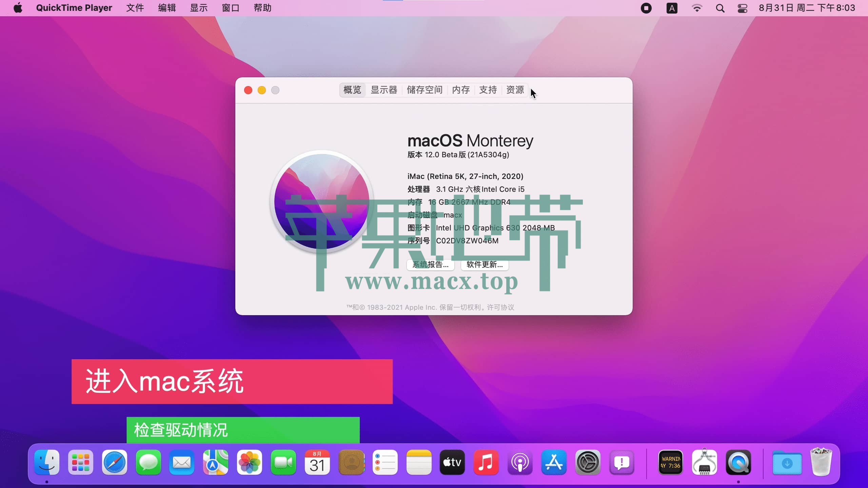Click the Podcasts app icon
The height and width of the screenshot is (488, 868).
(520, 462)
